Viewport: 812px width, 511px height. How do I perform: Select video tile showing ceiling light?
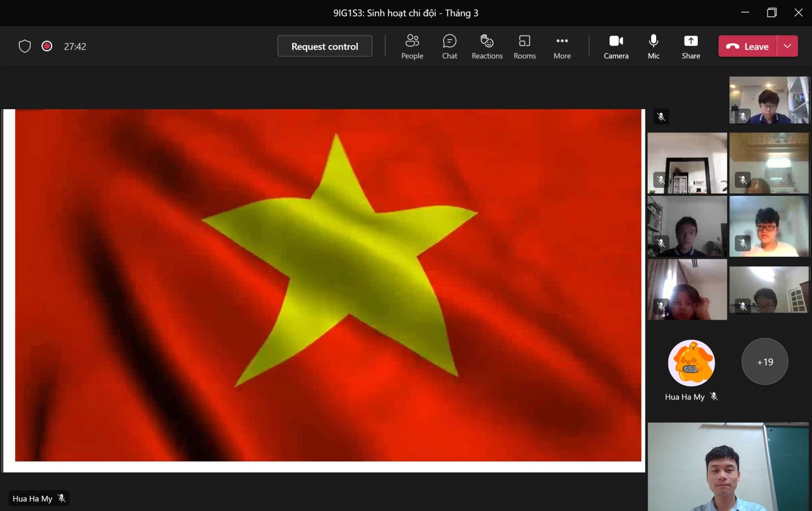point(769,163)
